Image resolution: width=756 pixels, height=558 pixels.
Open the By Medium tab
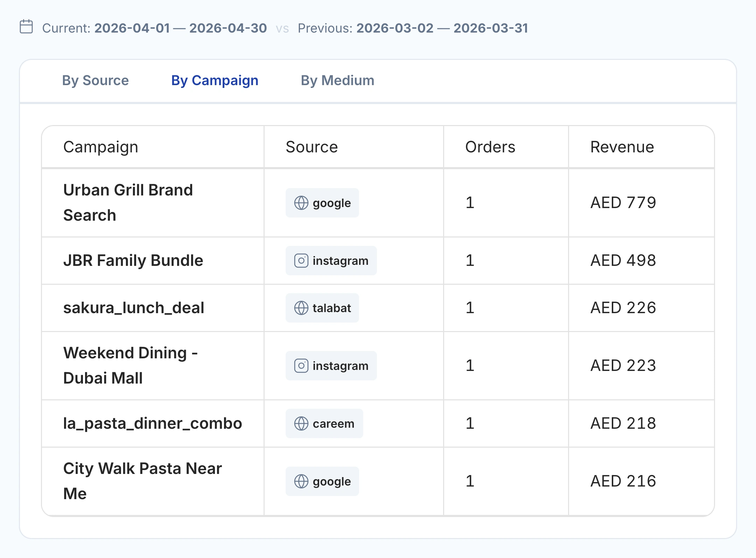tap(337, 81)
